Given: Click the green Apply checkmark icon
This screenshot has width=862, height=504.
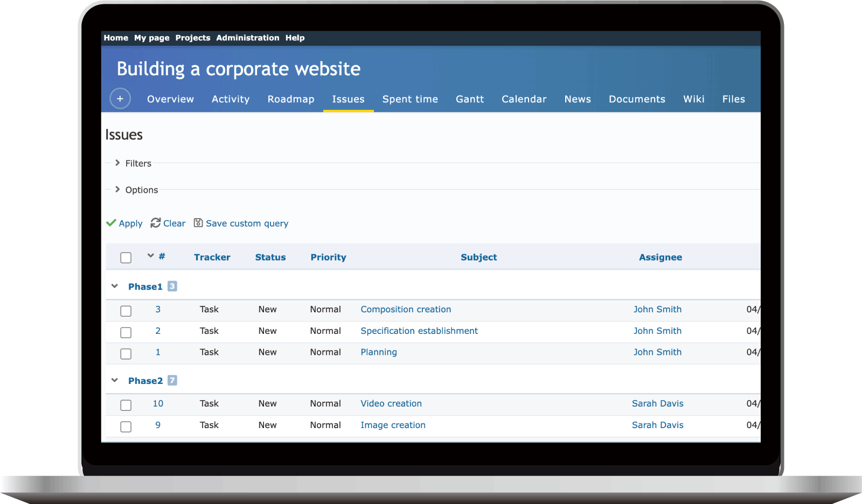Looking at the screenshot, I should tap(112, 223).
